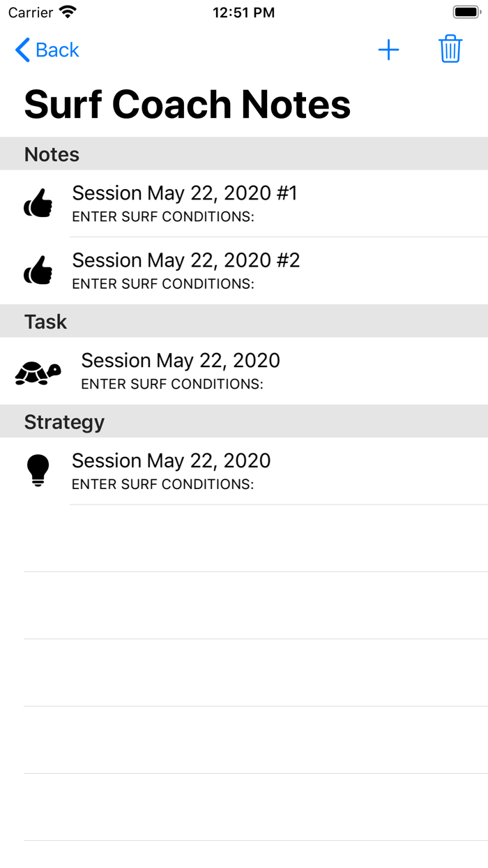
Task: Tap the battery icon in status bar
Action: (x=466, y=12)
